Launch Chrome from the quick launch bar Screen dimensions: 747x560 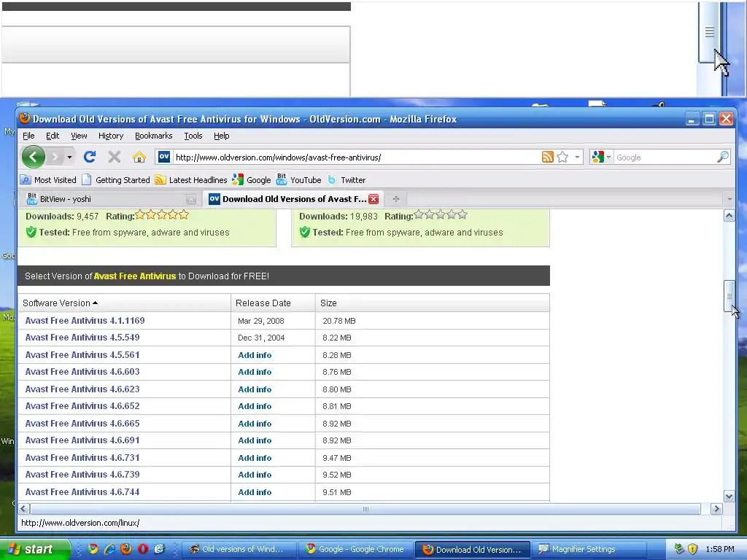pyautogui.click(x=93, y=549)
